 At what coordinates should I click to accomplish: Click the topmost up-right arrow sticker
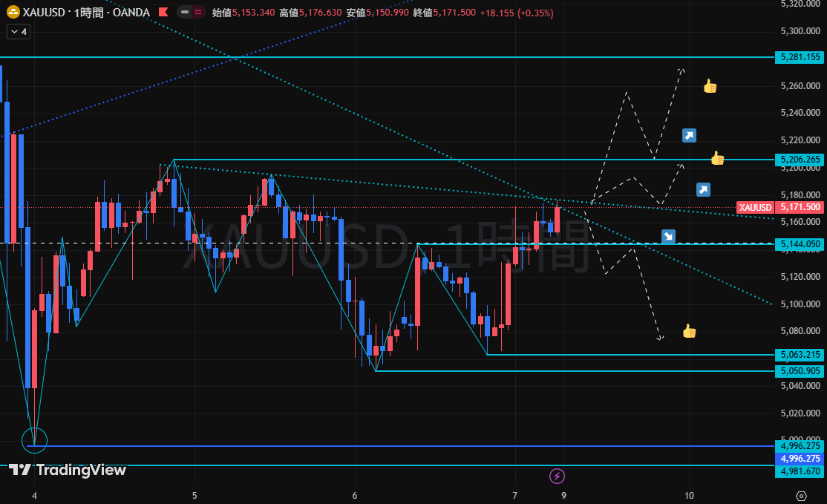[x=689, y=135]
